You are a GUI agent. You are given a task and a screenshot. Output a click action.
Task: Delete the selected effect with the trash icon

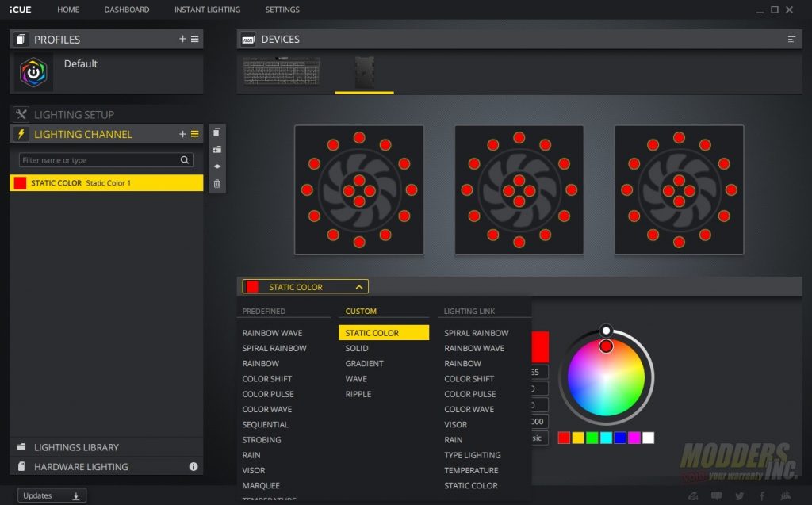(x=217, y=183)
